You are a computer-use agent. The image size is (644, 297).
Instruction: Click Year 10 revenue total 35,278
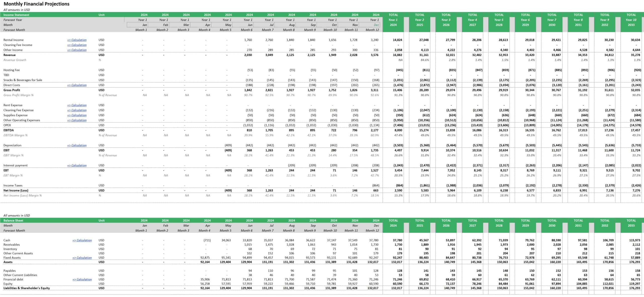(x=636, y=55)
